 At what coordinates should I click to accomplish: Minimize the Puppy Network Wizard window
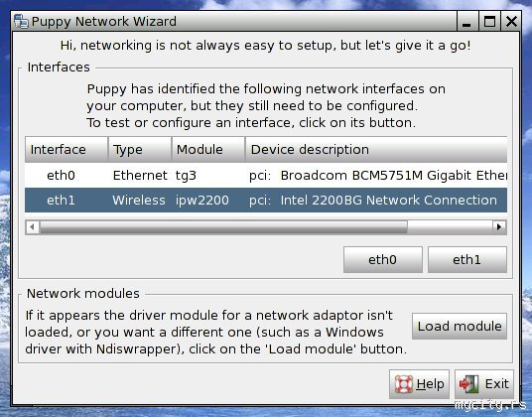pyautogui.click(x=466, y=22)
